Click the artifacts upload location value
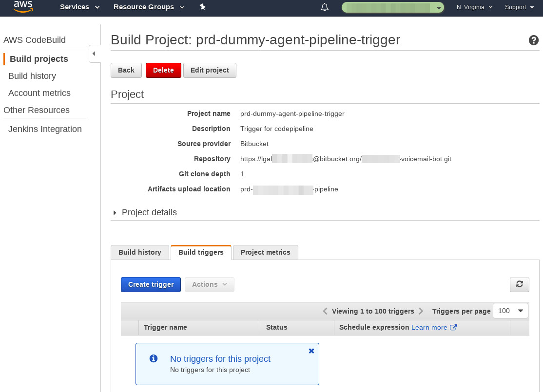Screen dimensions: 543x392 tap(289, 189)
